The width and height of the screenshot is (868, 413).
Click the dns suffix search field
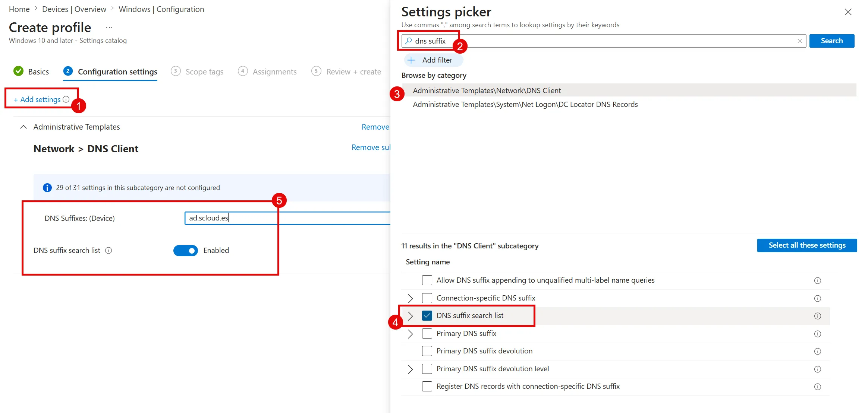pyautogui.click(x=604, y=41)
